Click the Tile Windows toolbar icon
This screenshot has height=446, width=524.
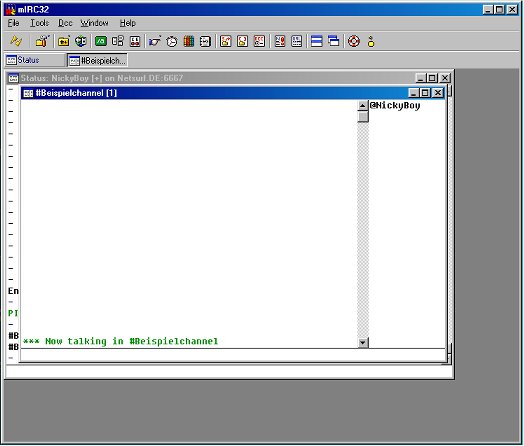316,41
